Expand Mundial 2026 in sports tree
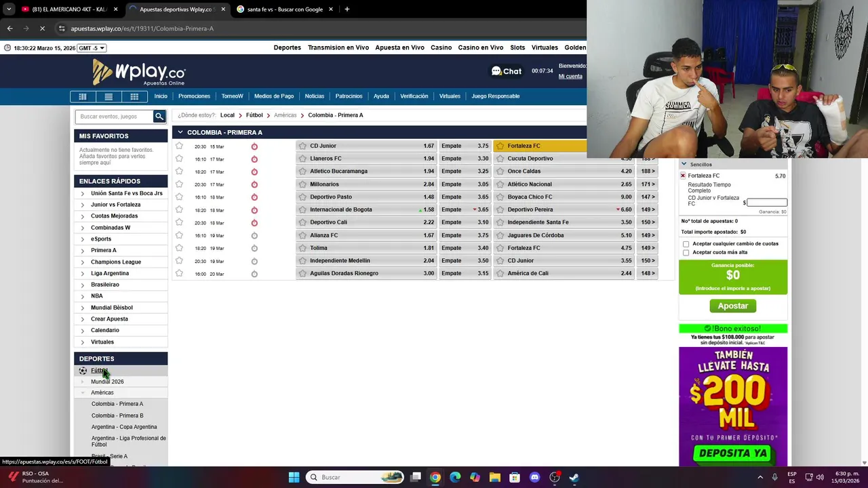The image size is (868, 488). pos(83,382)
